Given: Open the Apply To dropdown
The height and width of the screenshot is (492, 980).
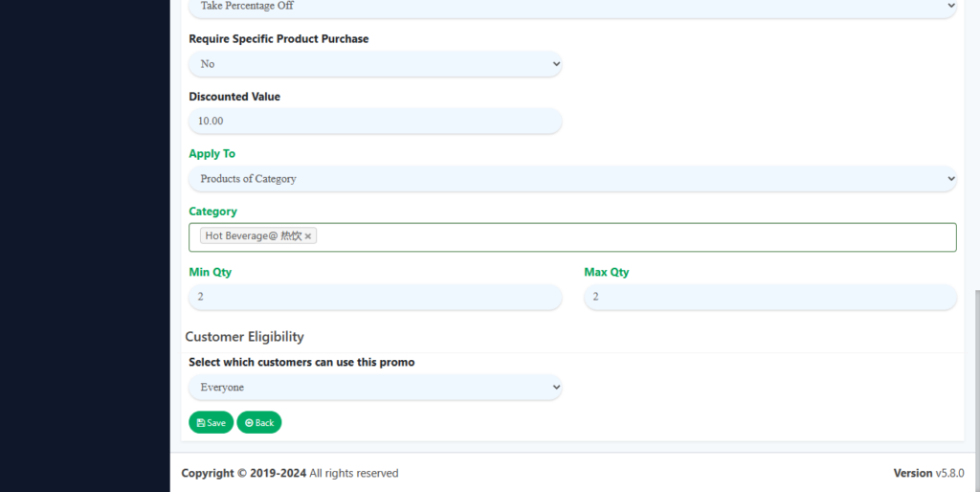Looking at the screenshot, I should coord(572,179).
